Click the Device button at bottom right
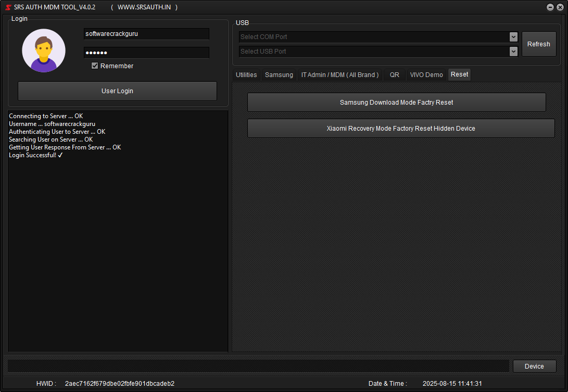This screenshot has height=392, width=568. click(534, 366)
